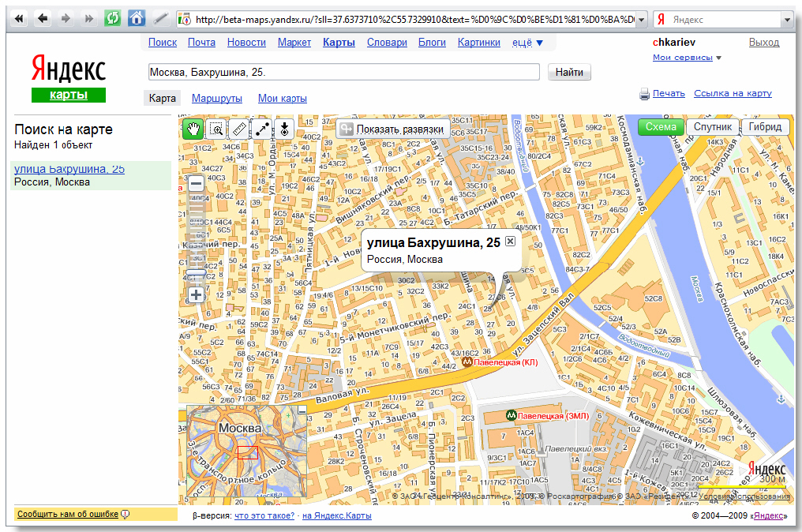
Task: Close the улица Бахрушина, 25 balloon
Action: point(510,242)
